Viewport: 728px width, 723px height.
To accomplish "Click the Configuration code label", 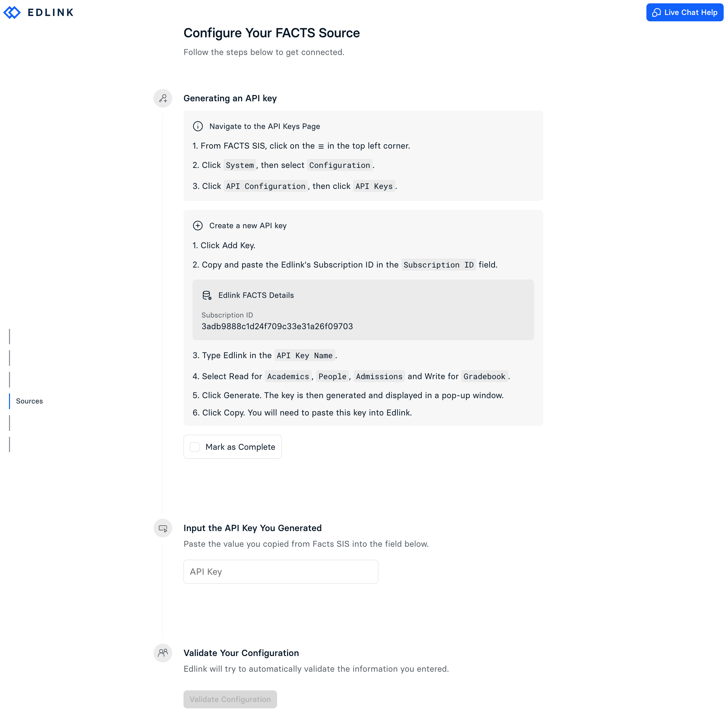I will tap(340, 165).
